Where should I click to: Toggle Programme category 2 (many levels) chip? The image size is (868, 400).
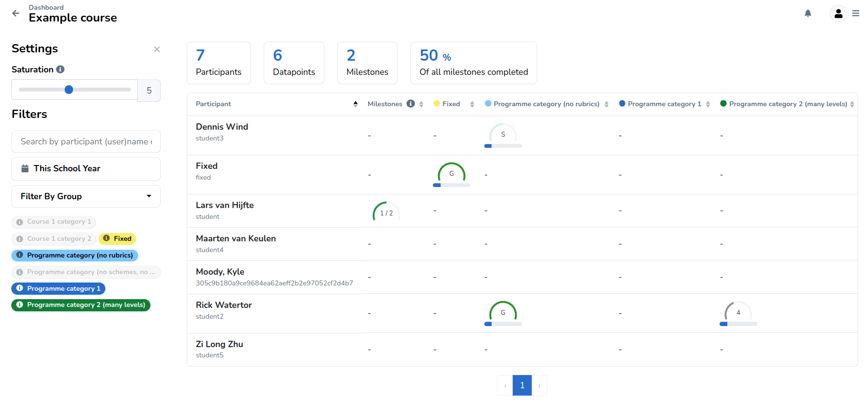81,305
